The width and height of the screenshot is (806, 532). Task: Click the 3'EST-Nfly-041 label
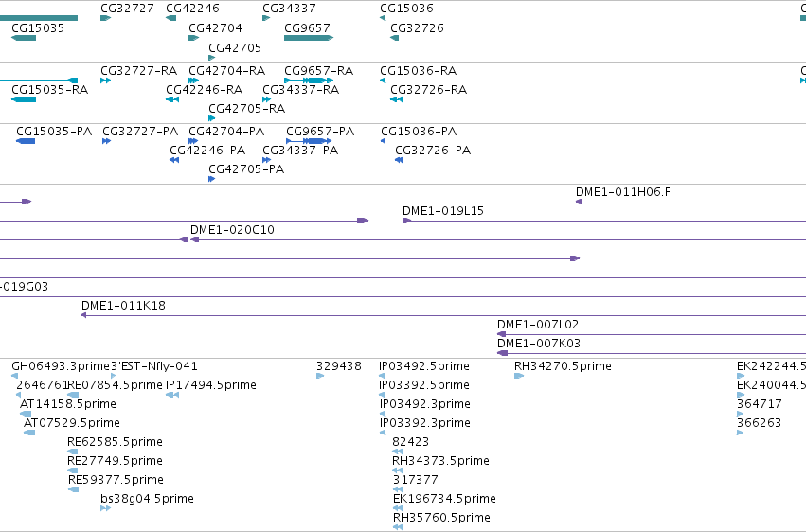tap(154, 366)
